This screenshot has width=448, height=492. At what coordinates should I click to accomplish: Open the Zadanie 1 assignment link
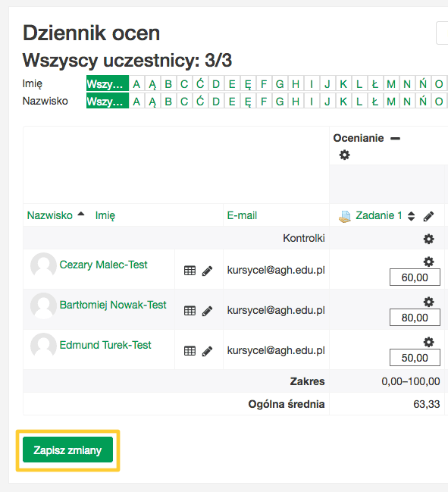379,215
